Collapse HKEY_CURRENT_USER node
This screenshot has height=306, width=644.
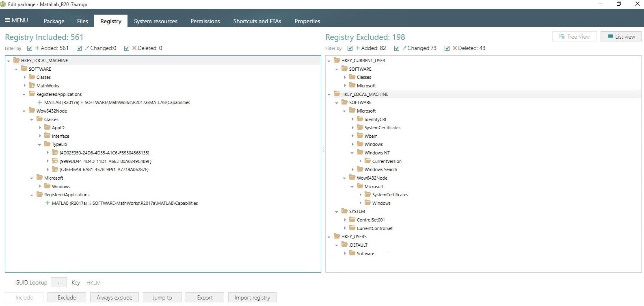[x=329, y=61]
